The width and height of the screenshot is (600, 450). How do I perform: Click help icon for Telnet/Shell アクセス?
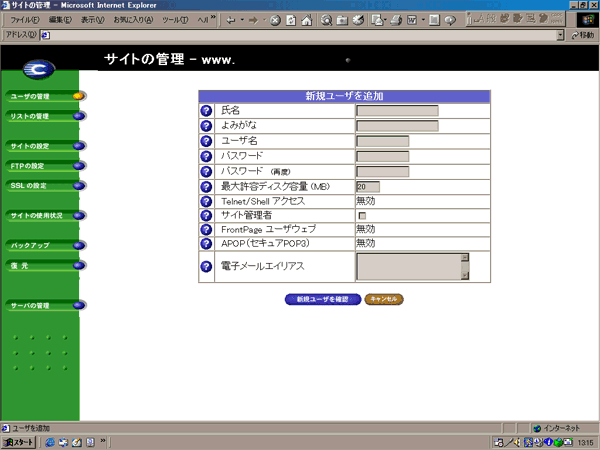click(x=207, y=201)
